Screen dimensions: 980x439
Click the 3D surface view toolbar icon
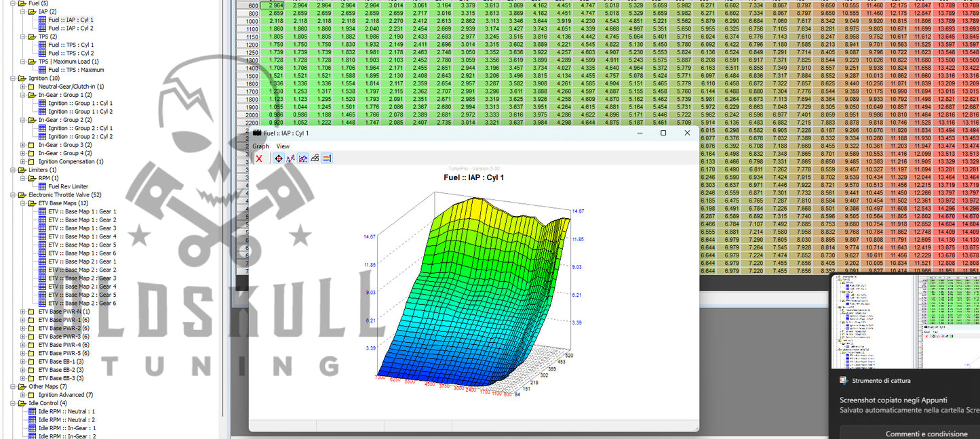(315, 159)
